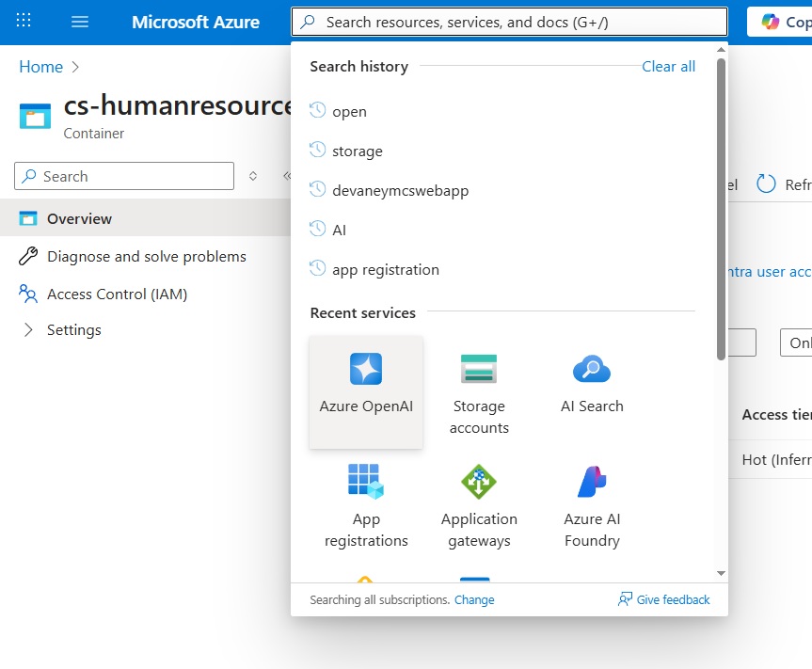The width and height of the screenshot is (812, 669).
Task: Click the chevron after Home breadcrumb
Action: (75, 67)
